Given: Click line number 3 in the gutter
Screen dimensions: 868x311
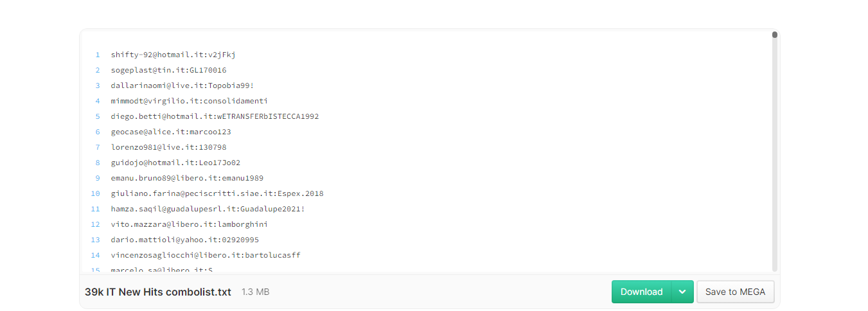Looking at the screenshot, I should [x=98, y=85].
